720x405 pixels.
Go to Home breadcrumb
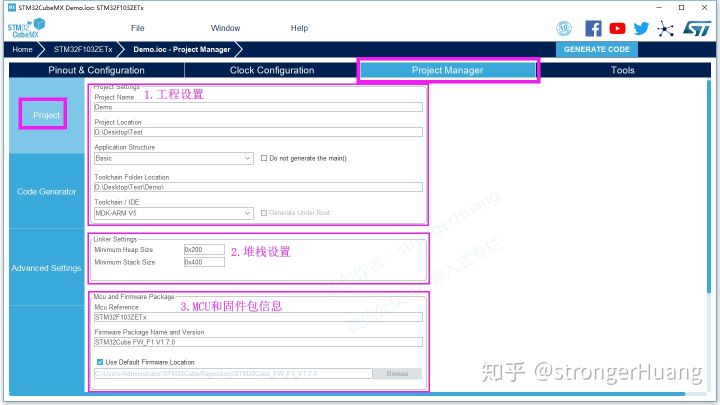pos(22,49)
